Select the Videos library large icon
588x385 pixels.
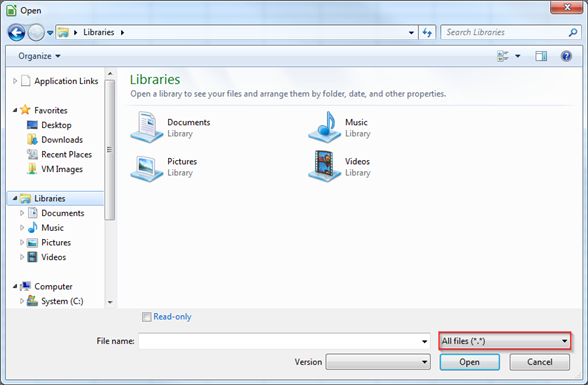(x=325, y=166)
